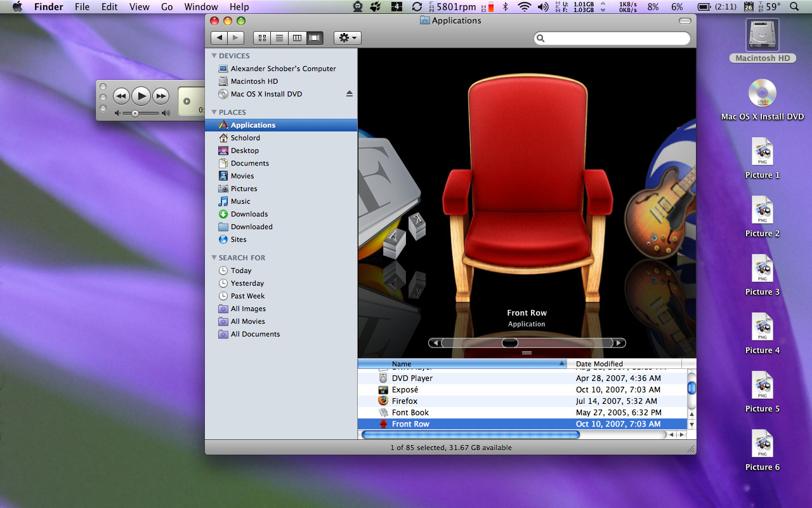
Task: Open the Finder File menu
Action: [82, 7]
